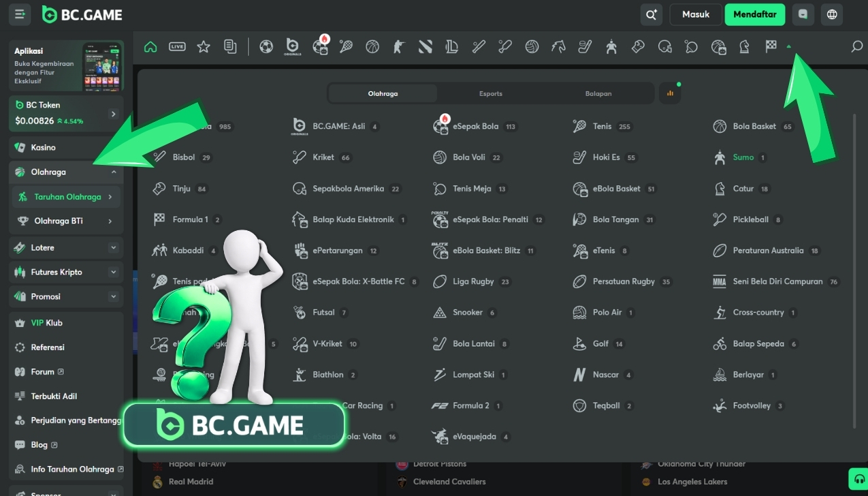The width and height of the screenshot is (868, 496).
Task: Select the basketball icon in the sports bar
Action: 372,47
